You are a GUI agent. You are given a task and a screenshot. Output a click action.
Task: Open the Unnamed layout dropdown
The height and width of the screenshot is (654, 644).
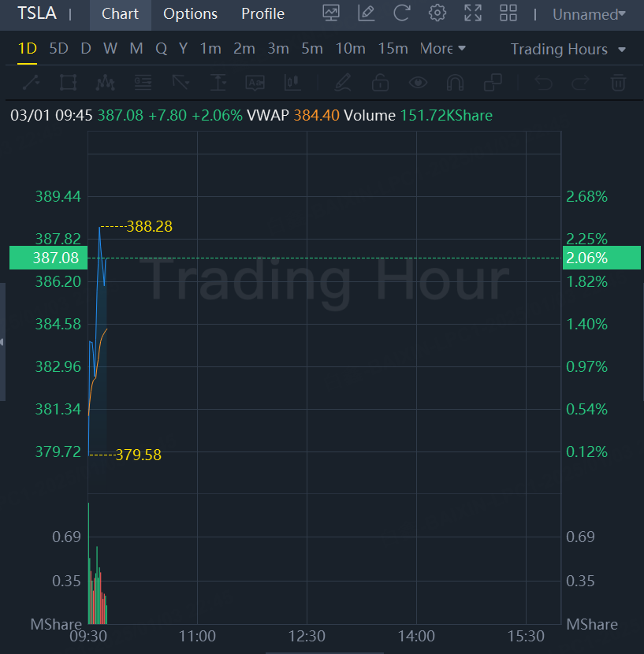(589, 14)
